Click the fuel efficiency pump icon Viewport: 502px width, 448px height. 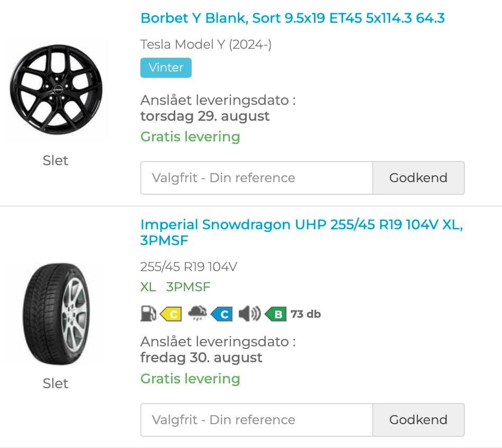click(x=148, y=314)
